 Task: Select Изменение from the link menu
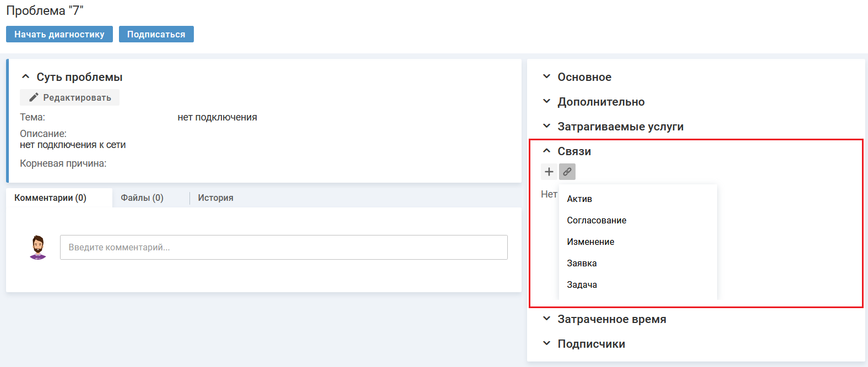tap(590, 242)
